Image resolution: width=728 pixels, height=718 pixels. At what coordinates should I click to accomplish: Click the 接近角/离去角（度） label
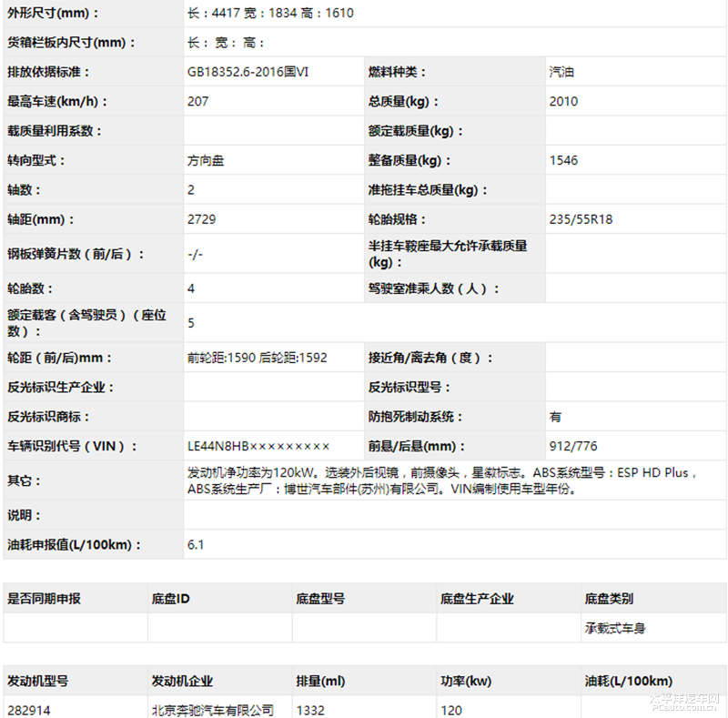coord(430,358)
